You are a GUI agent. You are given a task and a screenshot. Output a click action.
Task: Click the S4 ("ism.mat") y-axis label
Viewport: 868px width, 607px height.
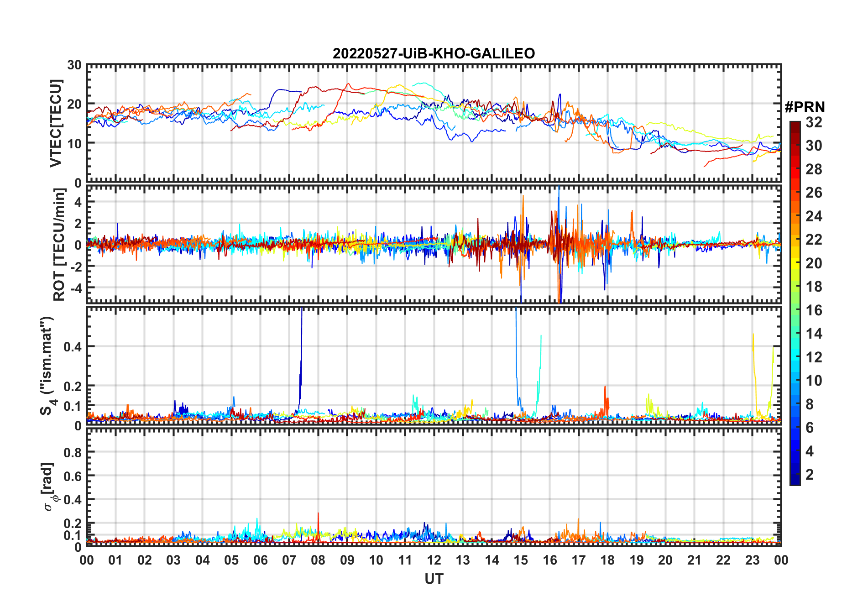click(x=47, y=366)
